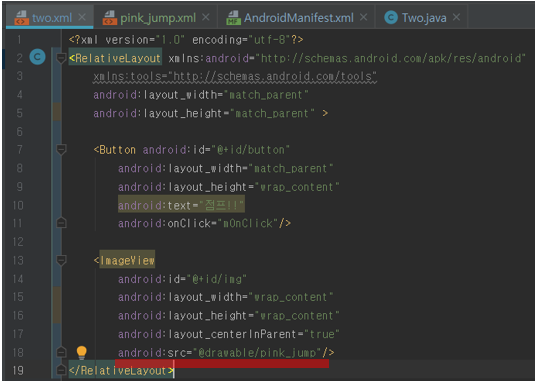Click the "@+id/img" value
The height and width of the screenshot is (381, 535).
coord(217,279)
